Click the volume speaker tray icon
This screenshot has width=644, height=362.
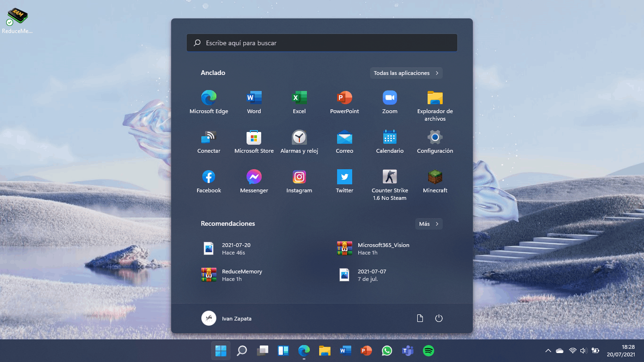583,351
